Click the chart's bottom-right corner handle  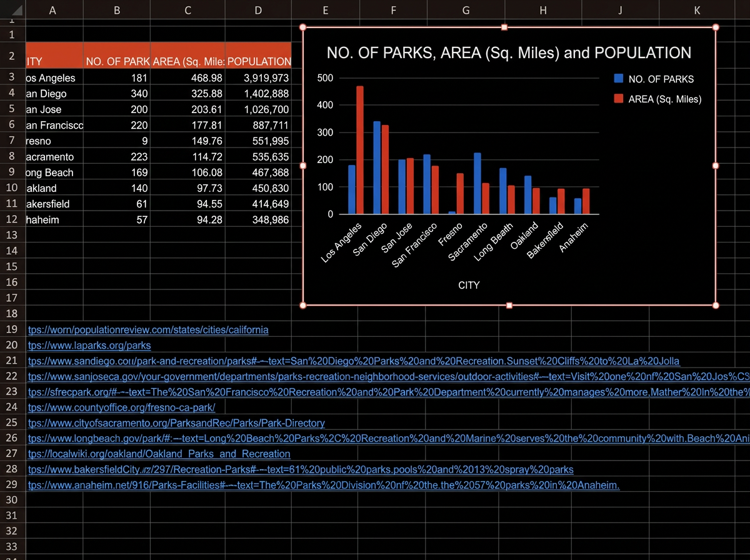pos(716,305)
